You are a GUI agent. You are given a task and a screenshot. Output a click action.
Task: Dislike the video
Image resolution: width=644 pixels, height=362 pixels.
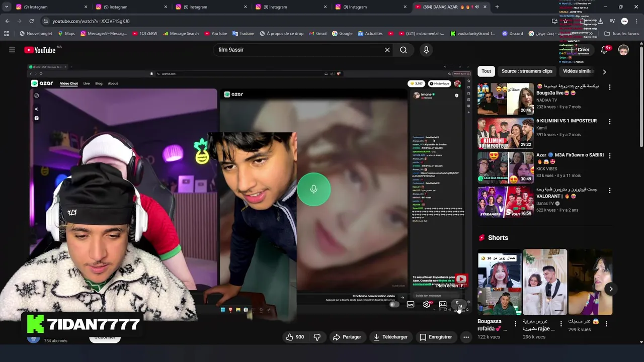317,337
